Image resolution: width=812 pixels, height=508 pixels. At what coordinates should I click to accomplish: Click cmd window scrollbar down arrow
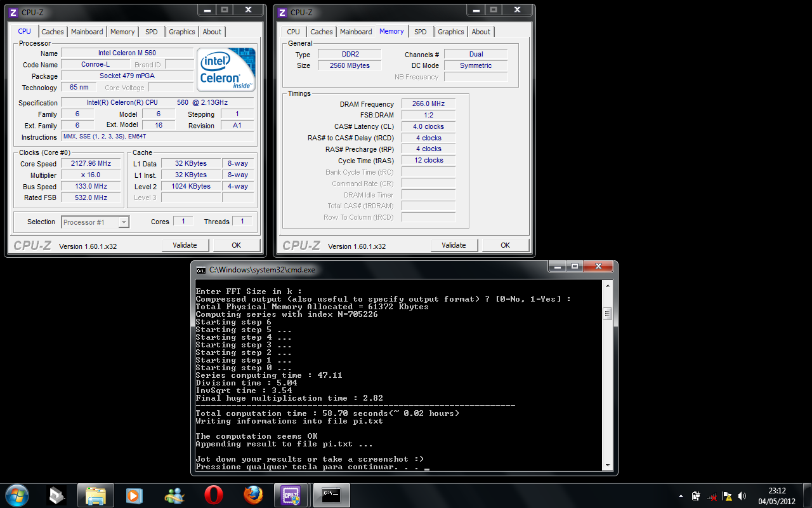point(607,465)
